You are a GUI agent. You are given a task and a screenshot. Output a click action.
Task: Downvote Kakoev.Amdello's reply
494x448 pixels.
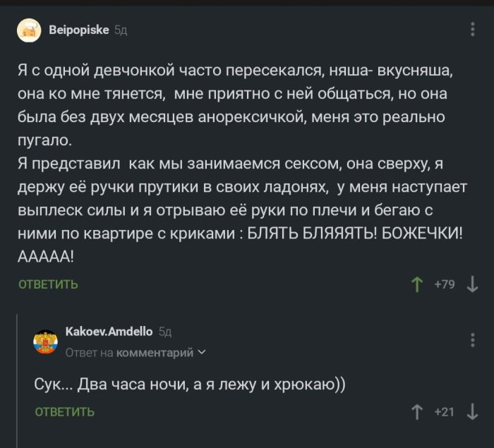[473, 412]
